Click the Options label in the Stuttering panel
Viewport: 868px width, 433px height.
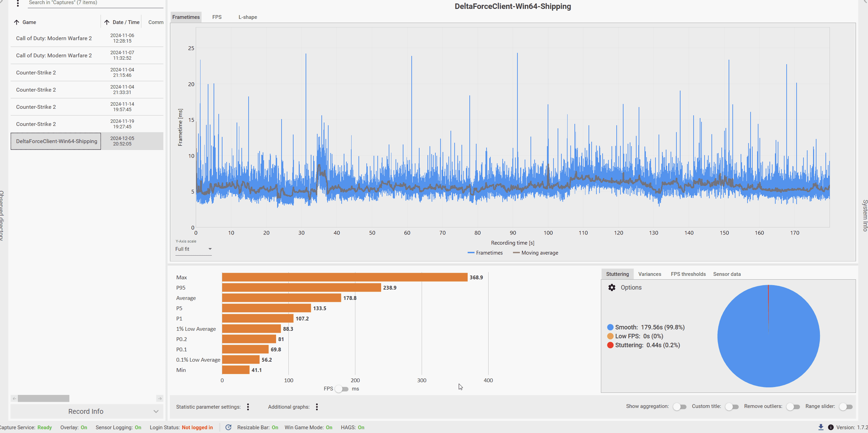631,288
